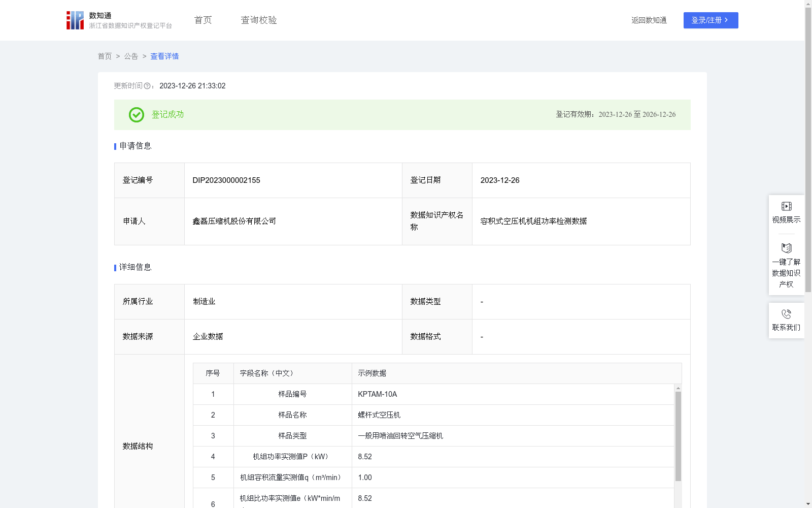812x508 pixels.
Task: Click page scrollbar down arrow
Action: 808,504
